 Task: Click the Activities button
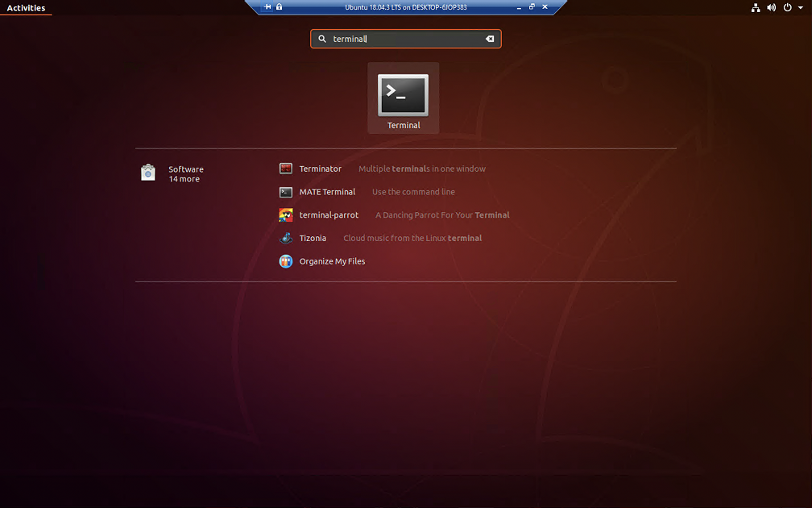(x=26, y=8)
